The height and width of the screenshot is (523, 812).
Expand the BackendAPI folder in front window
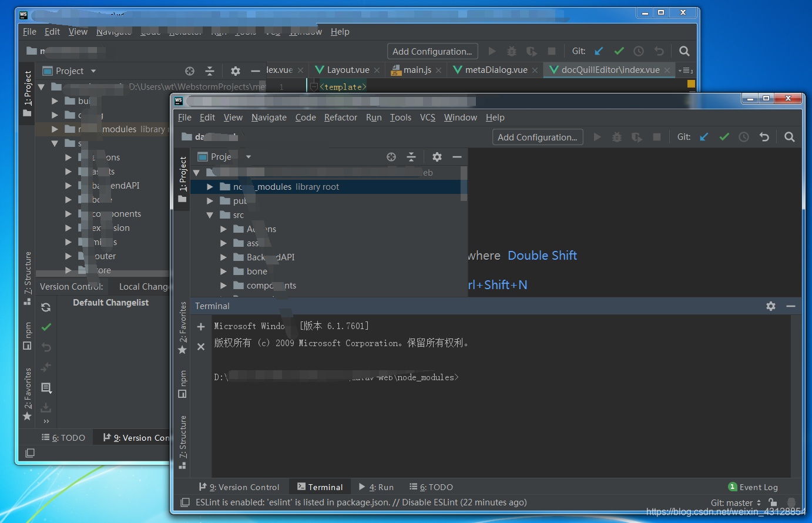tap(223, 257)
